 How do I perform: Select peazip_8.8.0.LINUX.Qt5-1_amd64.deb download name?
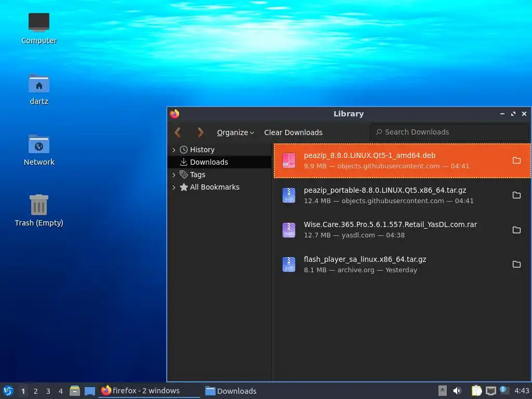pyautogui.click(x=369, y=155)
